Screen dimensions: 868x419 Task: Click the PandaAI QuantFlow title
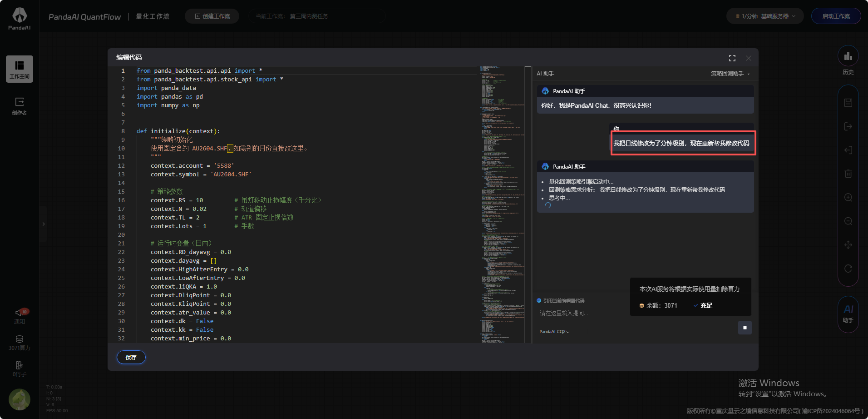pos(84,17)
